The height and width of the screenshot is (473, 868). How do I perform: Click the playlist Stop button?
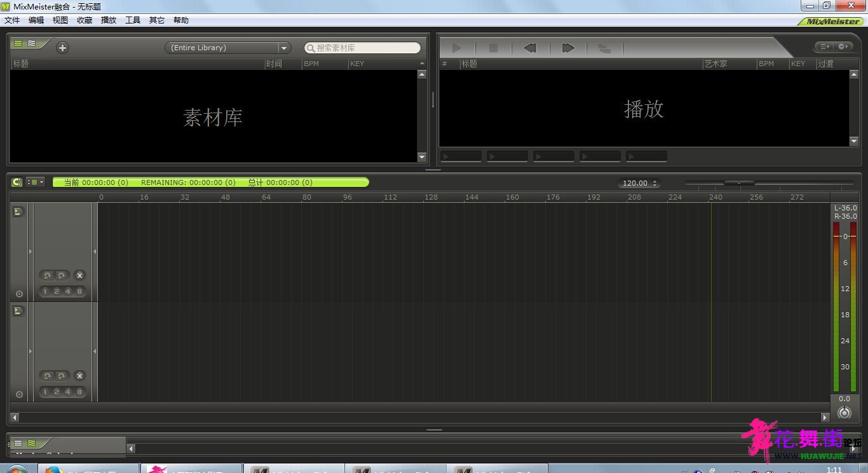[493, 48]
